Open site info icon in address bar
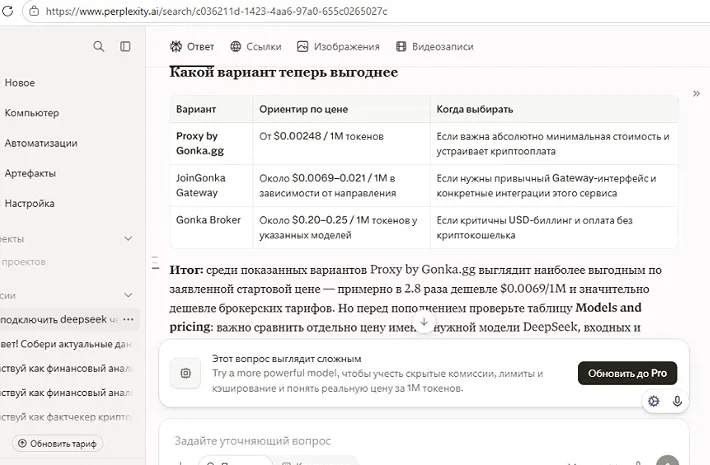Image resolution: width=710 pixels, height=465 pixels. pyautogui.click(x=34, y=11)
